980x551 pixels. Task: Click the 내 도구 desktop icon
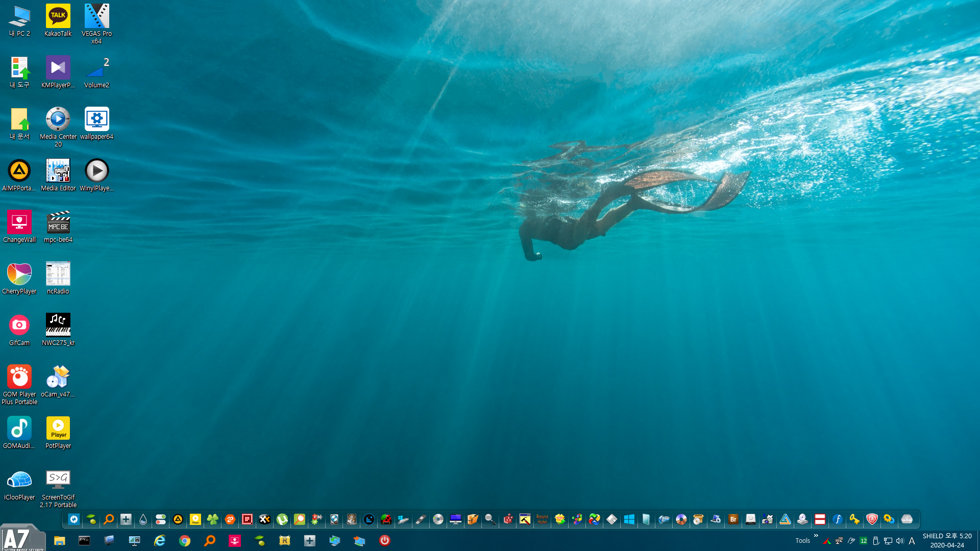coord(19,72)
